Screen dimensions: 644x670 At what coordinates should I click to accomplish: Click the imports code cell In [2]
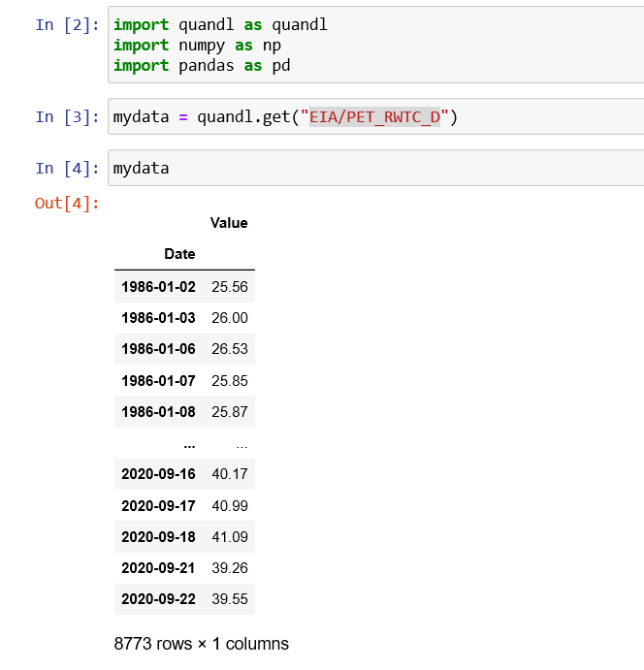tap(376, 45)
